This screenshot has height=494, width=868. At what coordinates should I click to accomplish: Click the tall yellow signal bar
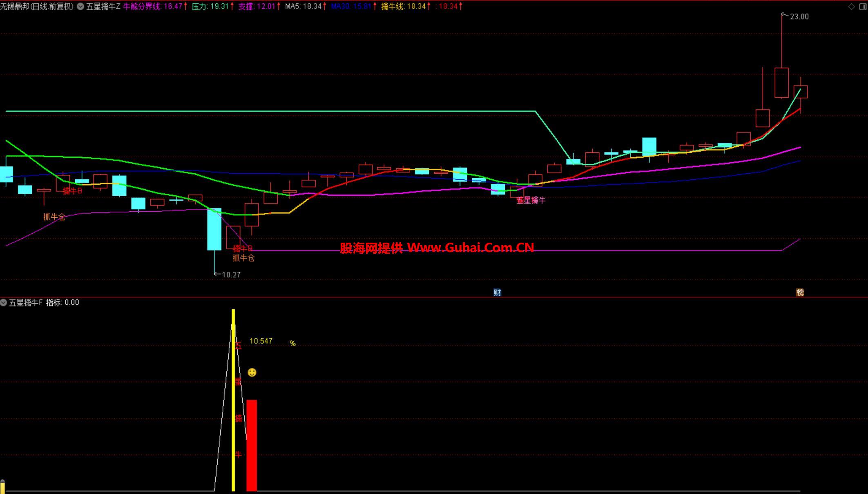[233, 400]
